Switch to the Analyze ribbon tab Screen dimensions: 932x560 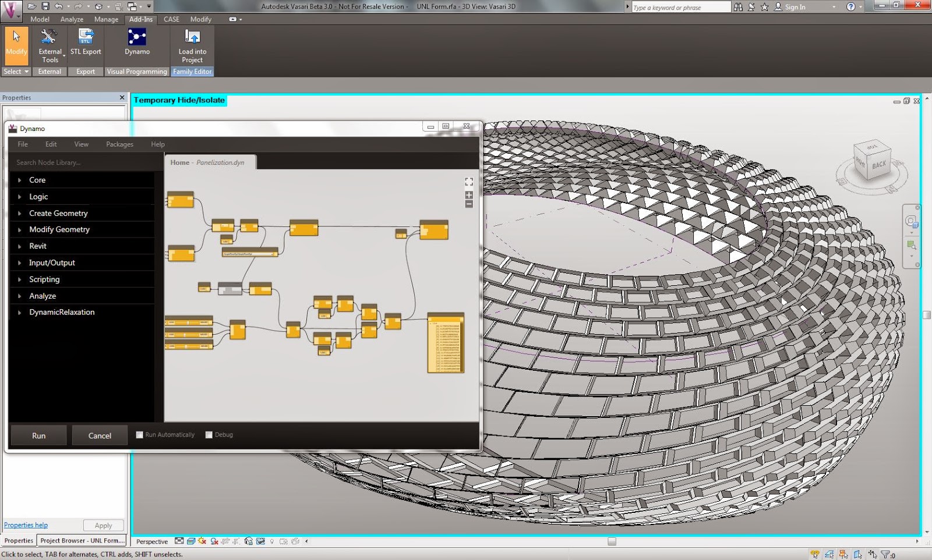(72, 19)
